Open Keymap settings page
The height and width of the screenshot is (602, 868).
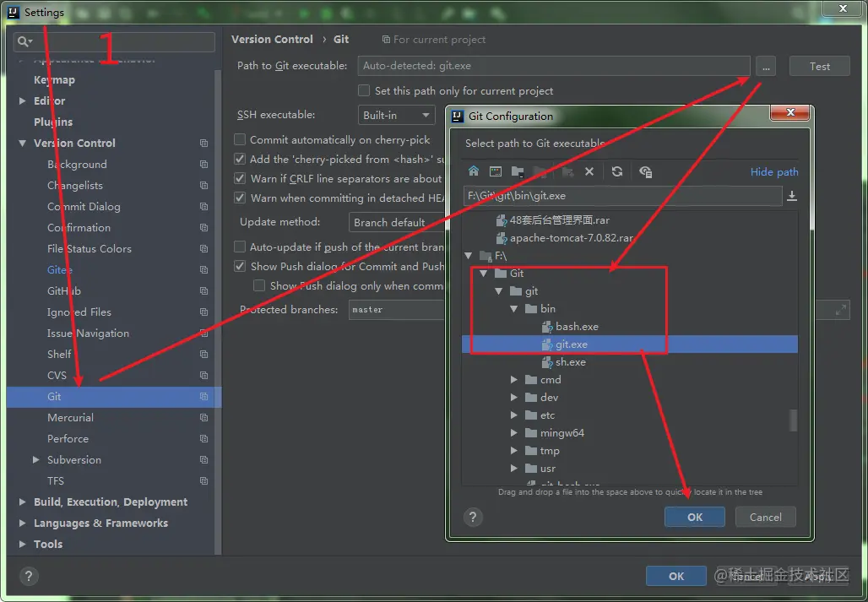54,79
